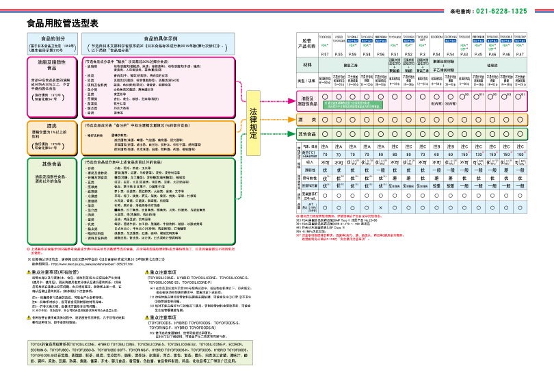Click the page reference P.43
Viewport: 554px width, 392px height.
point(464,55)
